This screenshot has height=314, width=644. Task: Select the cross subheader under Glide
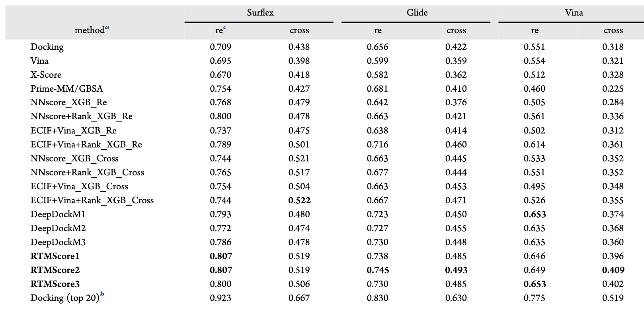pos(456,30)
